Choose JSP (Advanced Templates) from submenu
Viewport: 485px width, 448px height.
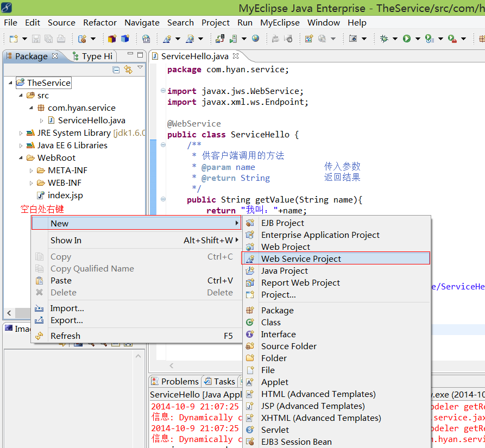pos(337,406)
